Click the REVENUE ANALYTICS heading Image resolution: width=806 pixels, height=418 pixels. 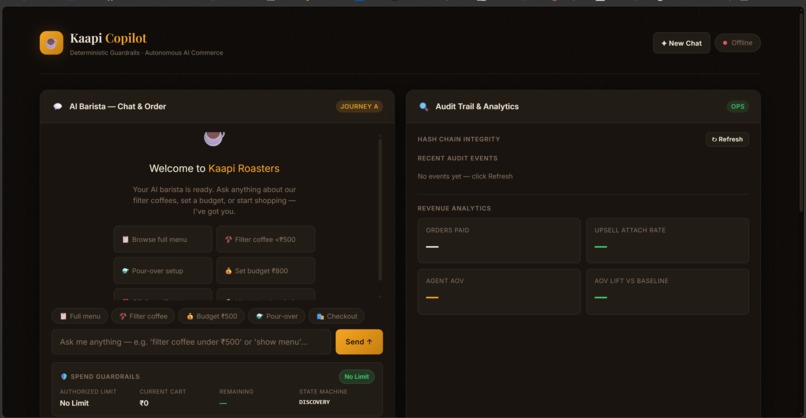pyautogui.click(x=454, y=208)
